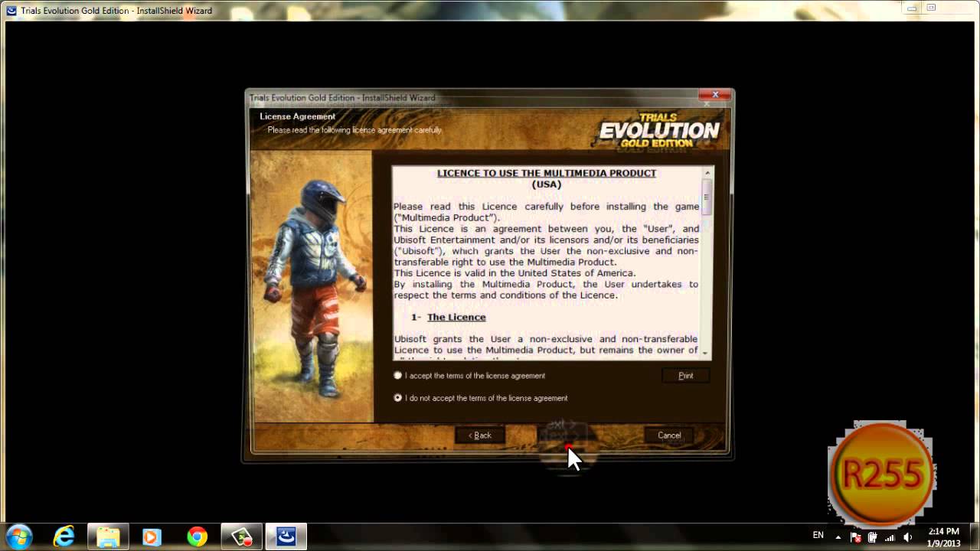The image size is (980, 551).
Task: Click the 'License Agreement' dialog header text
Action: coord(297,116)
